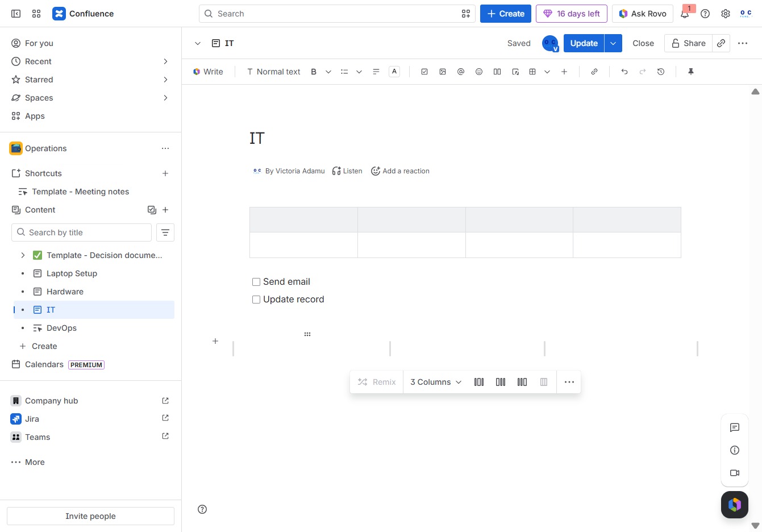The image size is (762, 532).
Task: Open layout options ellipsis menu
Action: click(x=569, y=382)
